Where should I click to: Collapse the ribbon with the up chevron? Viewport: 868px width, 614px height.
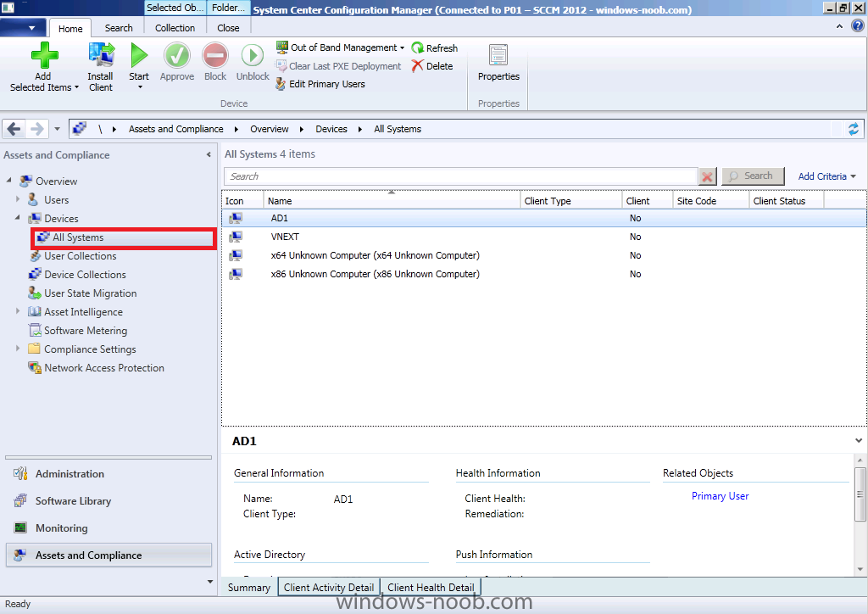(839, 26)
